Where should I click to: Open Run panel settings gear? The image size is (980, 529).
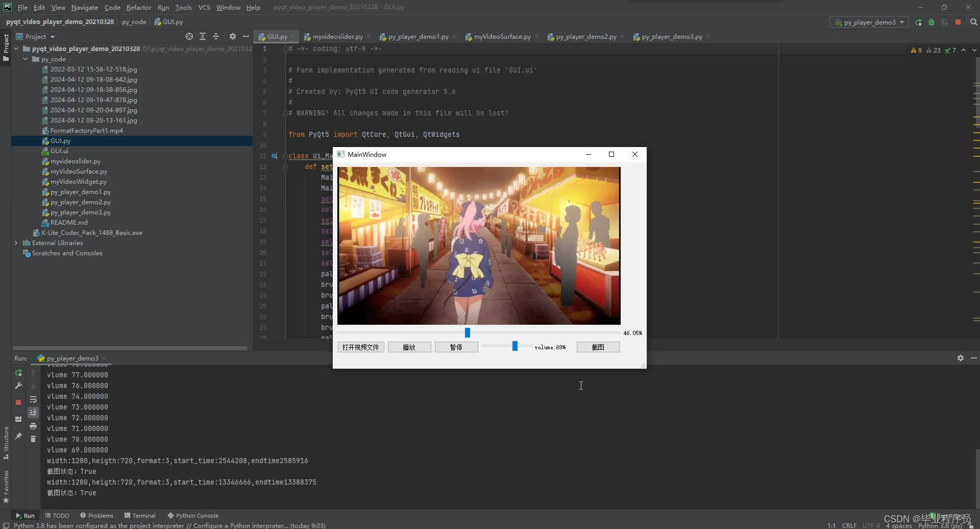click(961, 358)
